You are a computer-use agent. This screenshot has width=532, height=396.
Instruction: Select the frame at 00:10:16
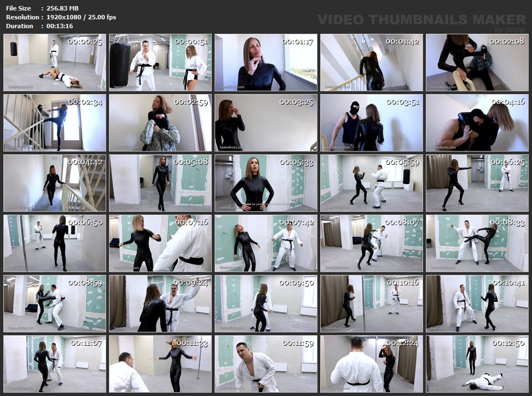click(x=372, y=304)
